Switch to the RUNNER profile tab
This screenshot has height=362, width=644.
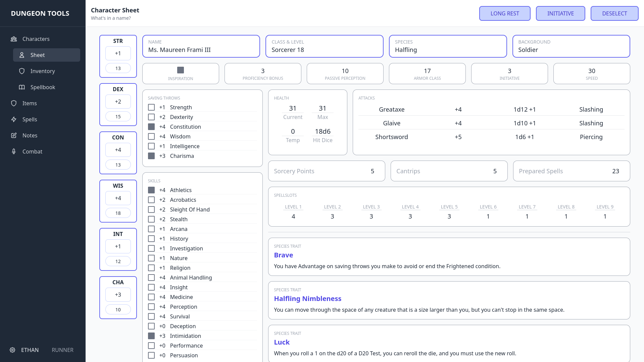point(62,350)
